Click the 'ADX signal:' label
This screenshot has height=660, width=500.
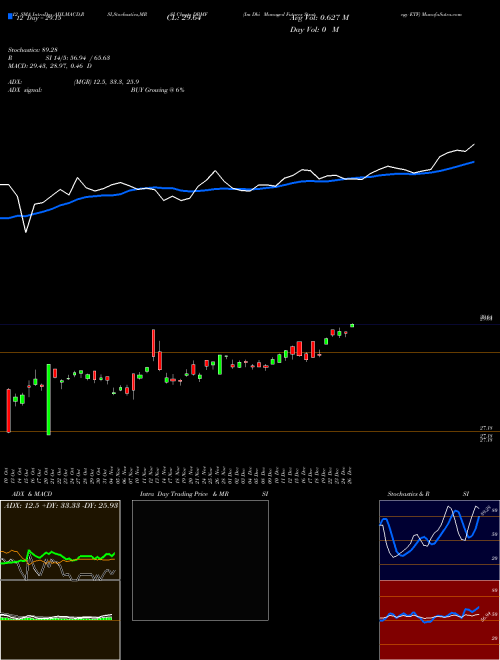click(25, 90)
